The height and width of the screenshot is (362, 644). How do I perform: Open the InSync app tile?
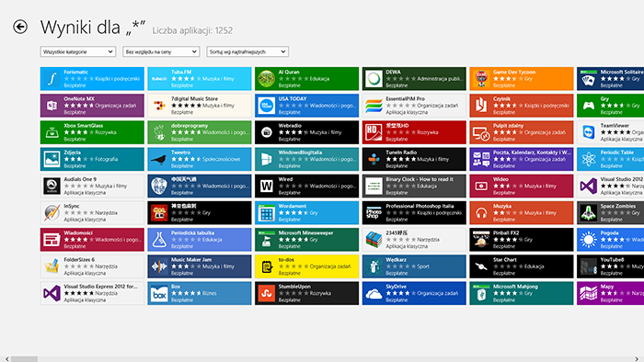pyautogui.click(x=92, y=213)
